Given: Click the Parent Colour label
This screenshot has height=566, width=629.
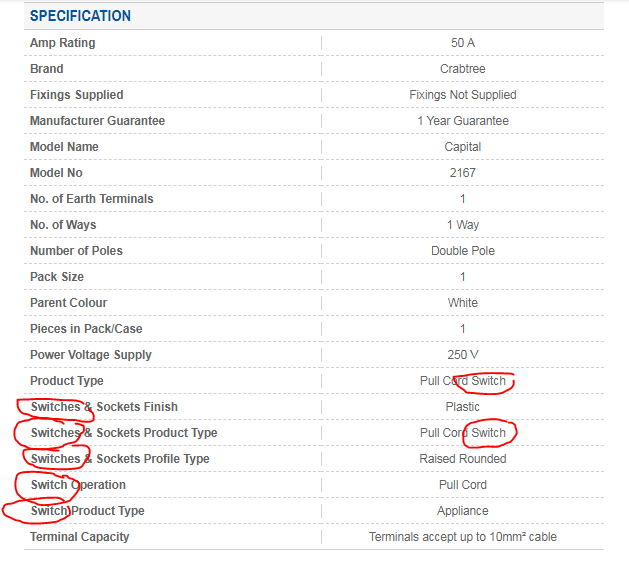Looking at the screenshot, I should (68, 303).
